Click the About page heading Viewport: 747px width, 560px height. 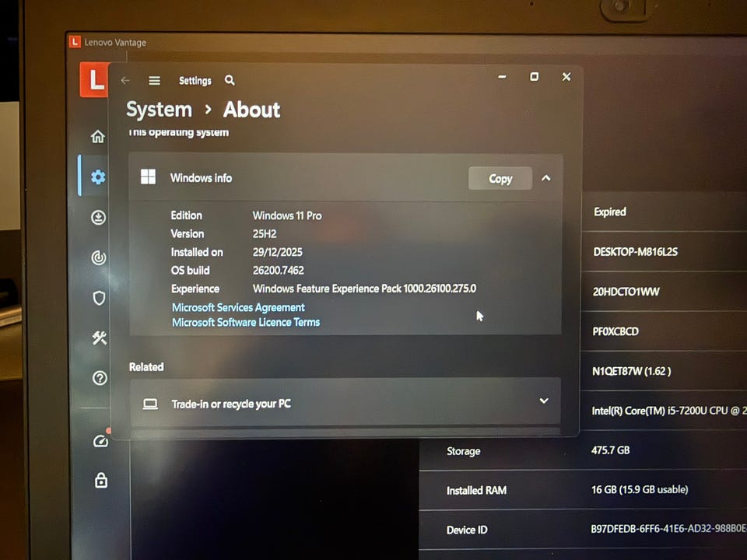click(251, 110)
